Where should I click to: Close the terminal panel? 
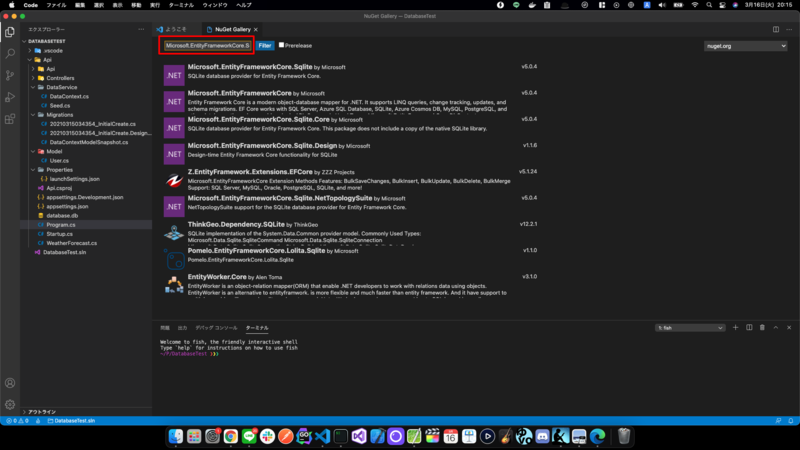tap(789, 328)
